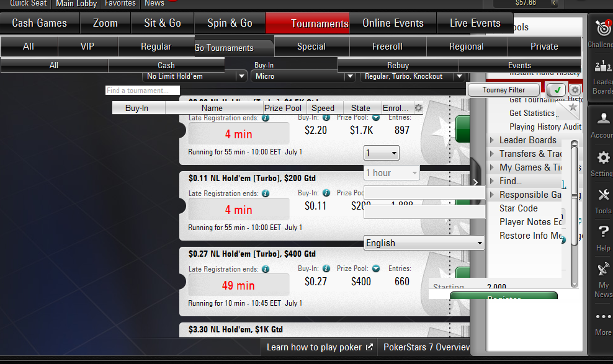This screenshot has width=613, height=364.
Task: Open the Micro buy-in dropdown
Action: coord(303,76)
